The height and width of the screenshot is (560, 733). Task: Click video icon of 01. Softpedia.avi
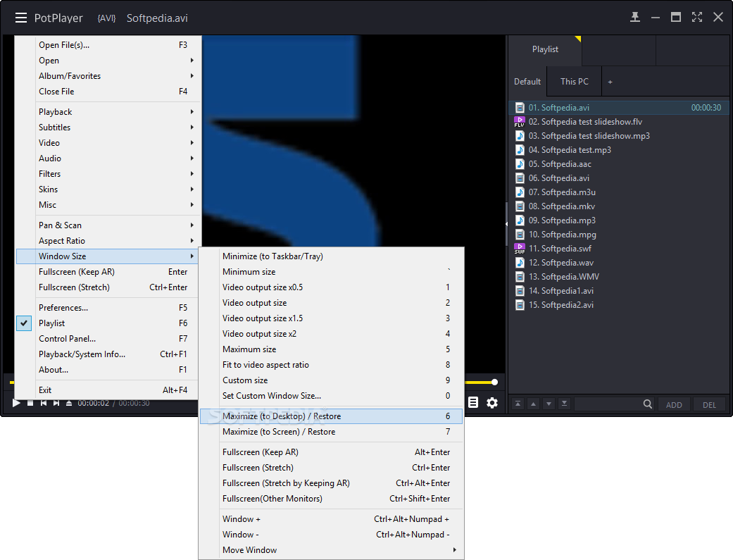[520, 108]
